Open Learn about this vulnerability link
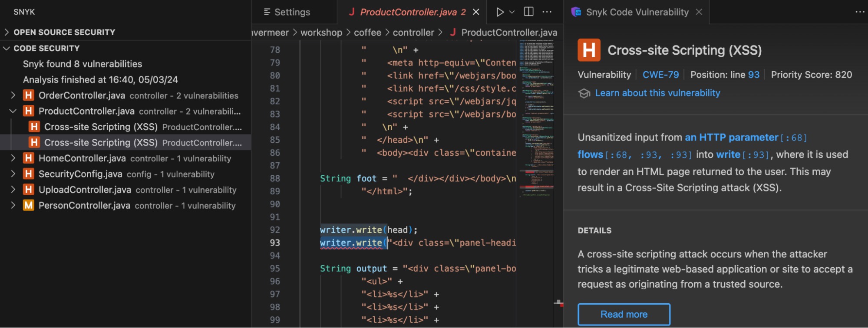Viewport: 868px width, 328px height. click(x=657, y=93)
